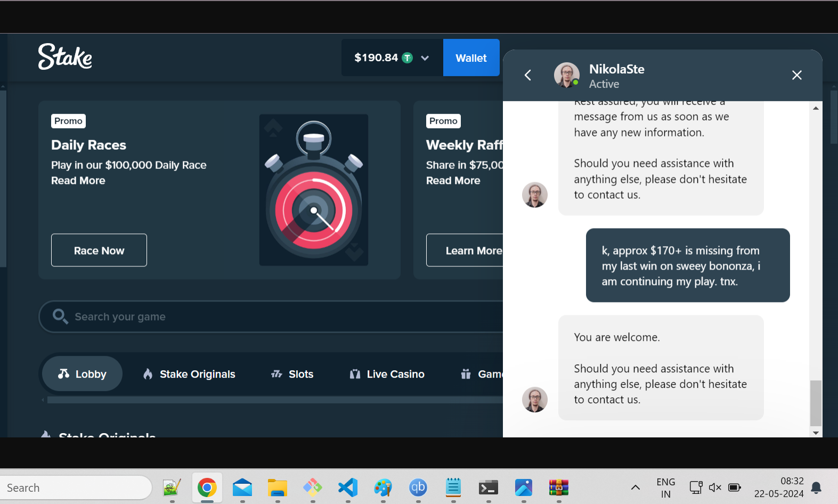Viewport: 838px width, 504px height.
Task: Click the Windows taskbar Search box
Action: (x=76, y=487)
